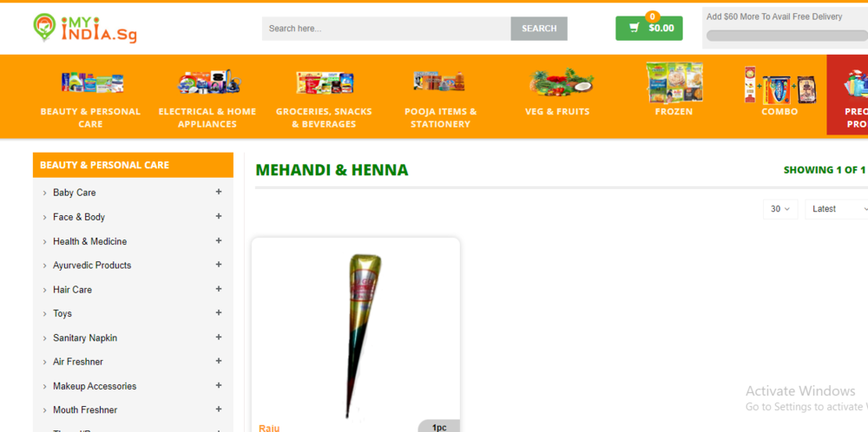This screenshot has width=868, height=432.
Task: Open Groceries, Snacks & Beverages category image
Action: tap(325, 82)
